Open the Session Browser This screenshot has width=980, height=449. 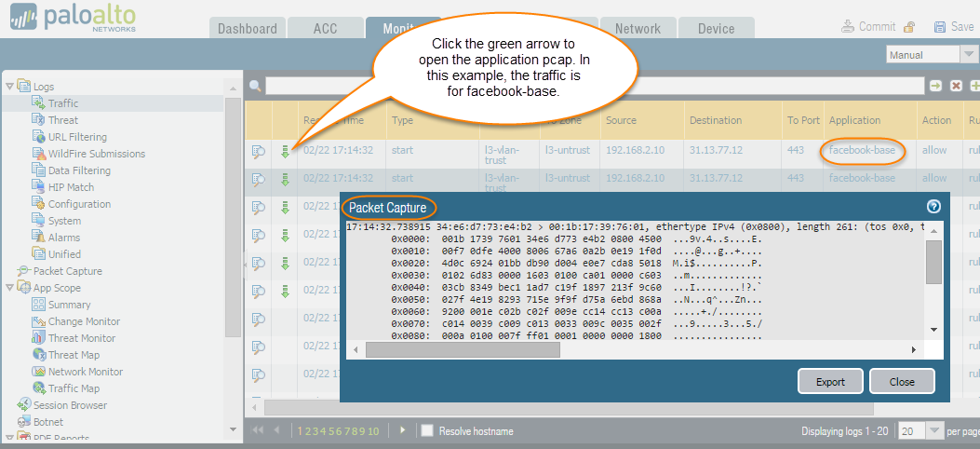(x=70, y=405)
